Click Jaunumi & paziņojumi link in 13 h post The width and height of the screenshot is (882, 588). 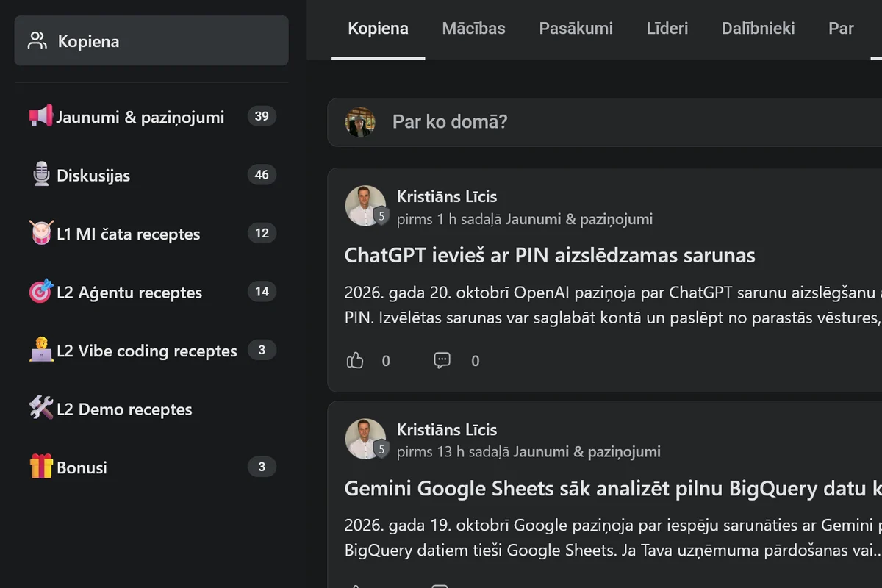click(x=587, y=451)
